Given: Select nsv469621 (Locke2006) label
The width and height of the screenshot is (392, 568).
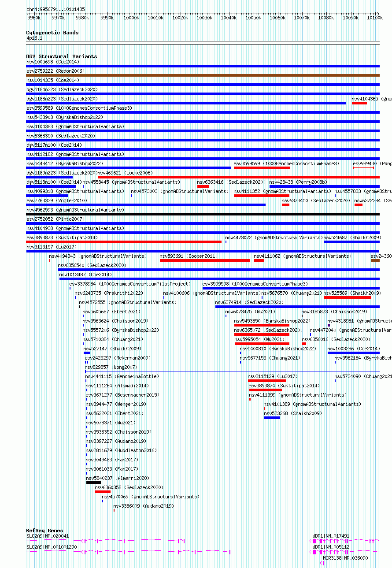Looking at the screenshot, I should point(125,173).
